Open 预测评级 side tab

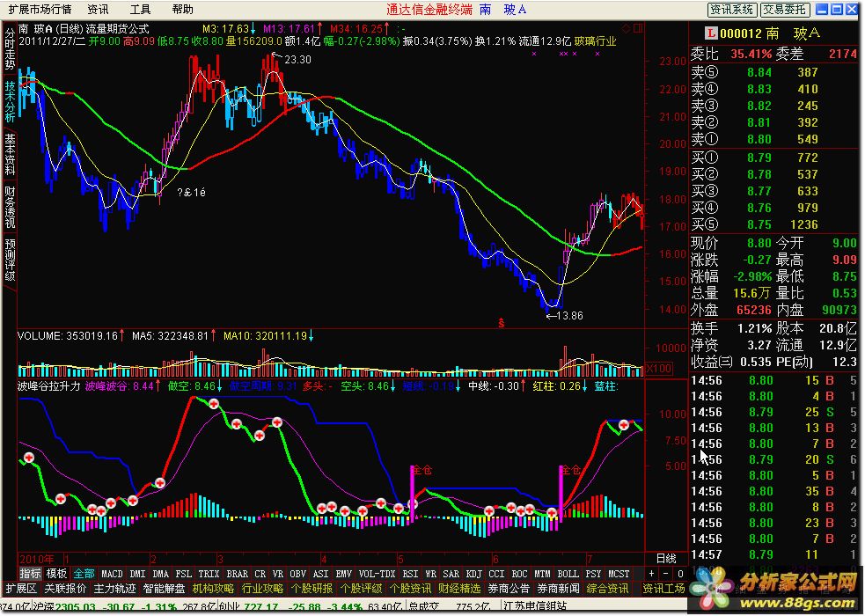tap(10, 260)
